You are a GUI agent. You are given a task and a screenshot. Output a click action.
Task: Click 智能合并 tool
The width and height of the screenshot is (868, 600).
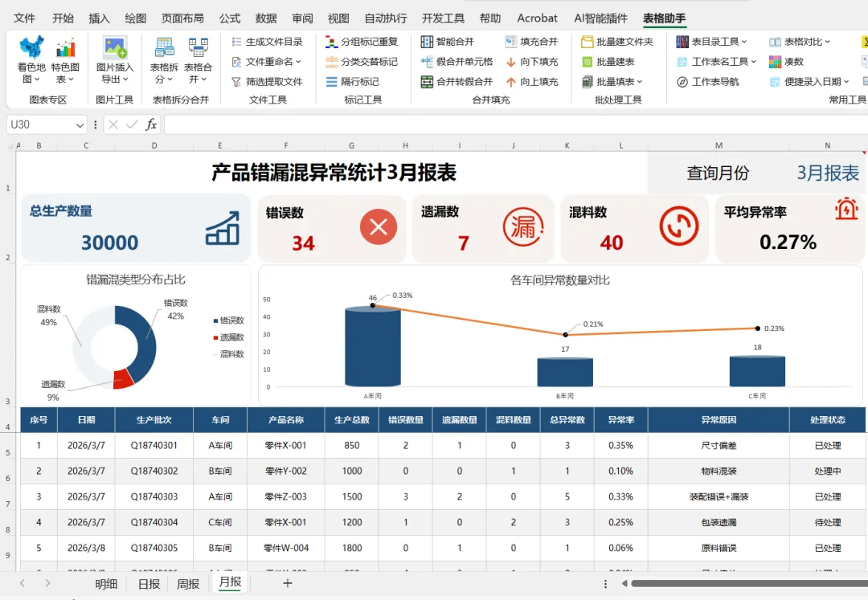(x=448, y=42)
